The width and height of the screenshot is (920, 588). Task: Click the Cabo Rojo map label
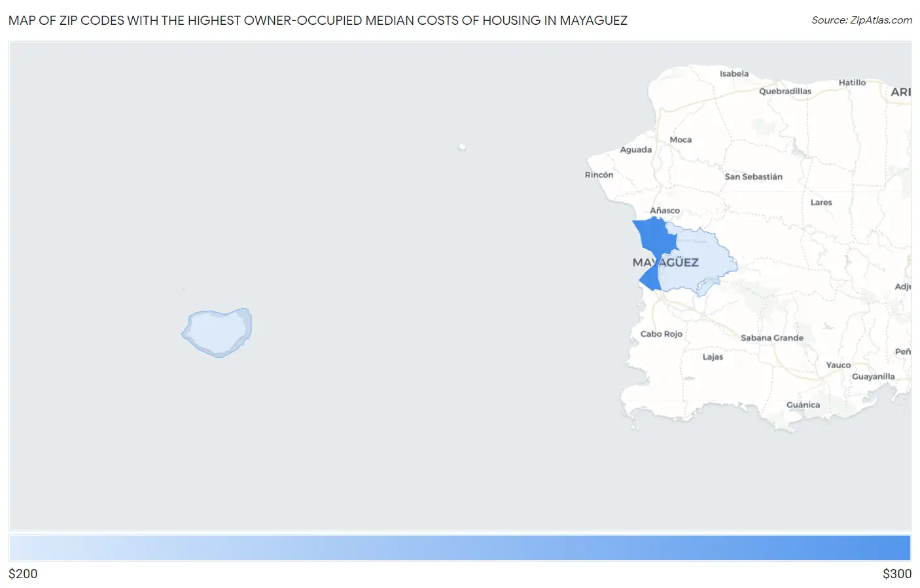662,334
